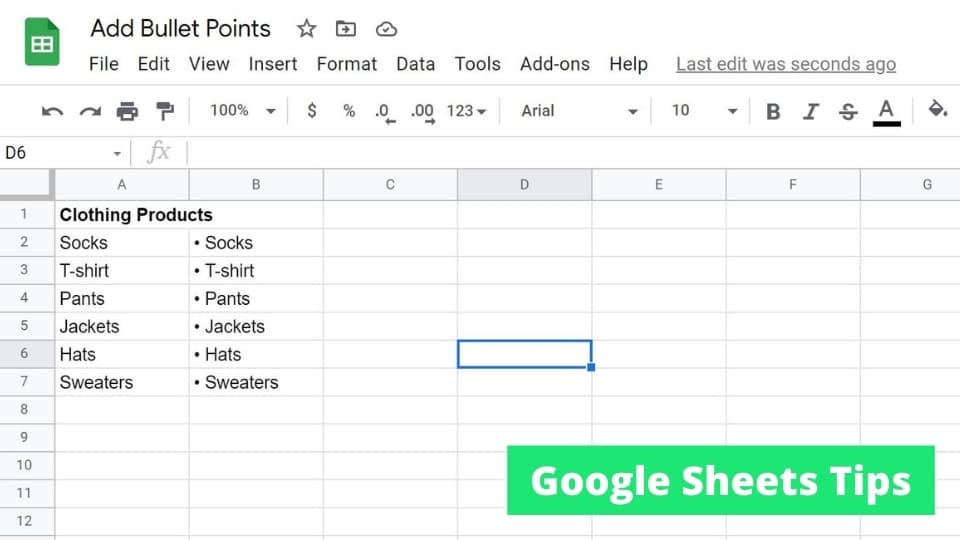
Task: Check cloud save status icon
Action: (386, 29)
